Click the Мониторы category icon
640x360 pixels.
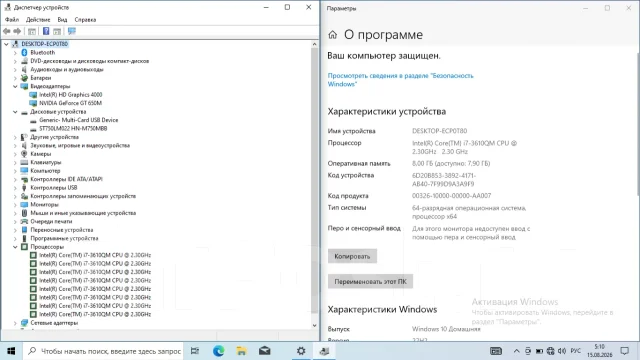point(24,204)
